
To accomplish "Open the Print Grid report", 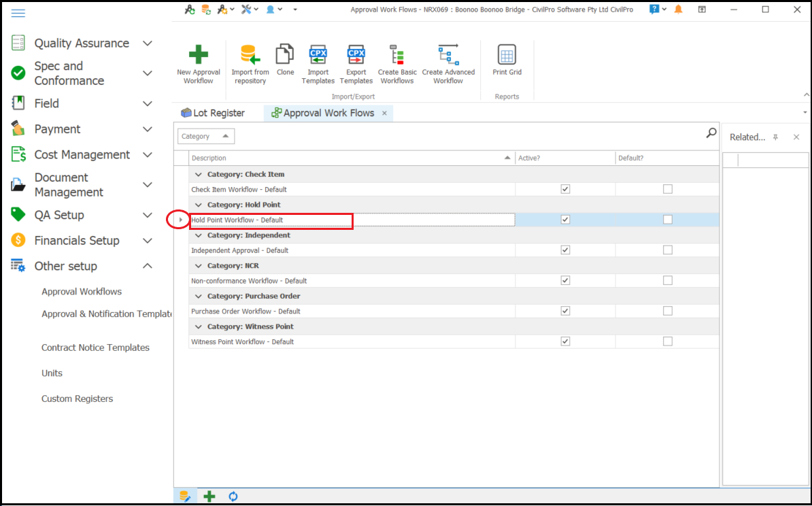I will coord(507,55).
